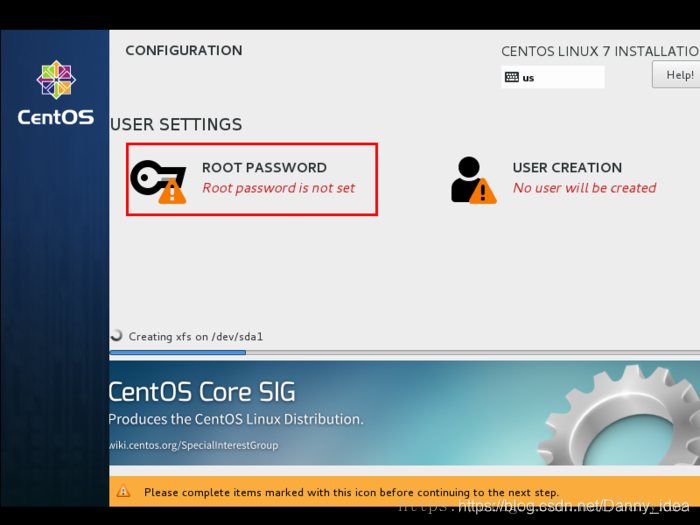Click the warning icon in orange bar

click(123, 492)
